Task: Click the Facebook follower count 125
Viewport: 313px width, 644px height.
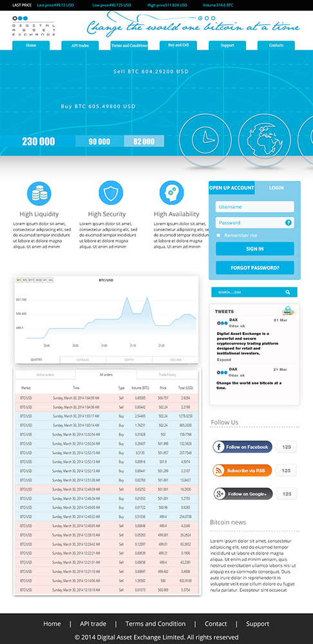Action: click(287, 447)
